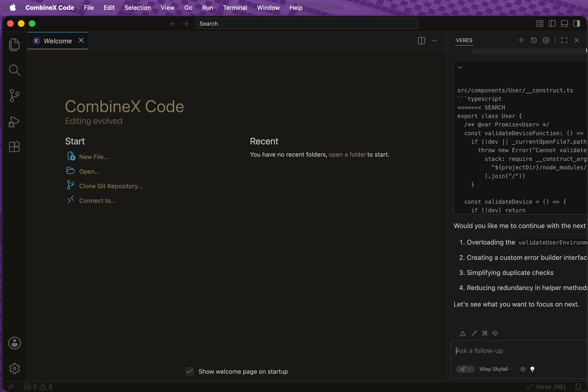Close the Welcome tab

81,40
